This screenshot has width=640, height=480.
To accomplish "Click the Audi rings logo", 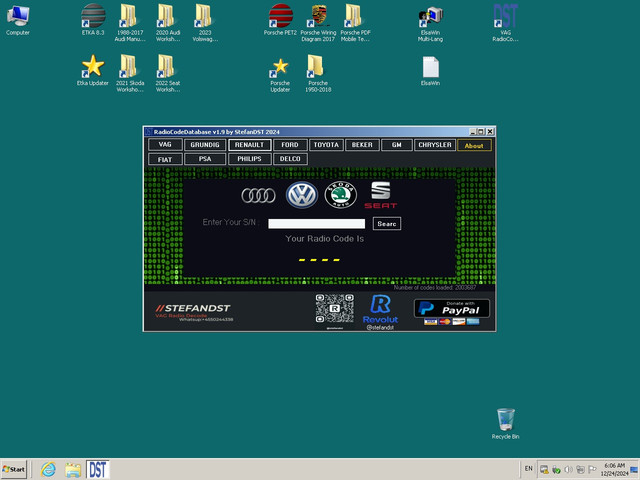I will coord(258,196).
